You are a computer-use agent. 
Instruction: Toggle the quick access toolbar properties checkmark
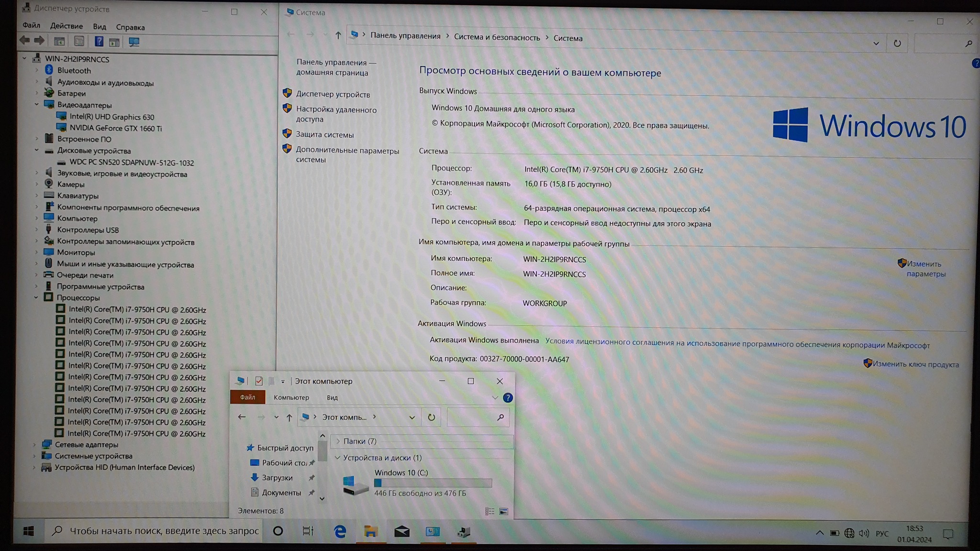pos(259,381)
